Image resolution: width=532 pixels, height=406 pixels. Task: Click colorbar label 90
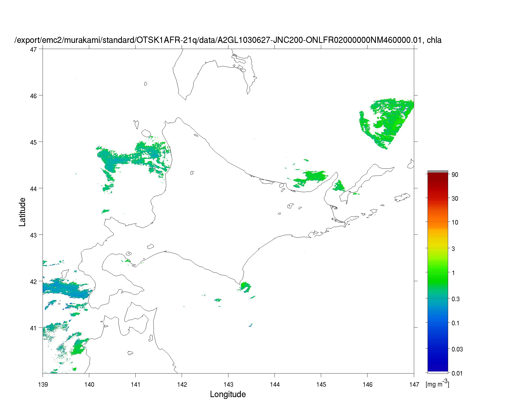tap(455, 175)
